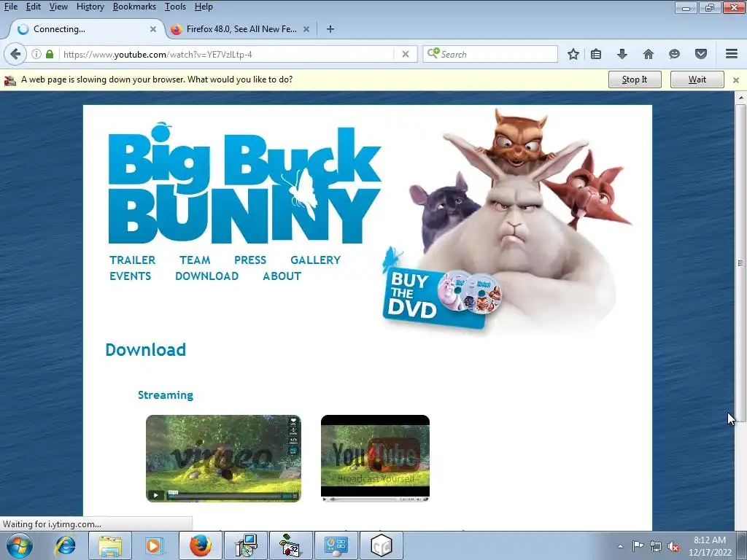Image resolution: width=747 pixels, height=560 pixels.
Task: Open the Hello chat smiley icon
Action: [x=674, y=54]
